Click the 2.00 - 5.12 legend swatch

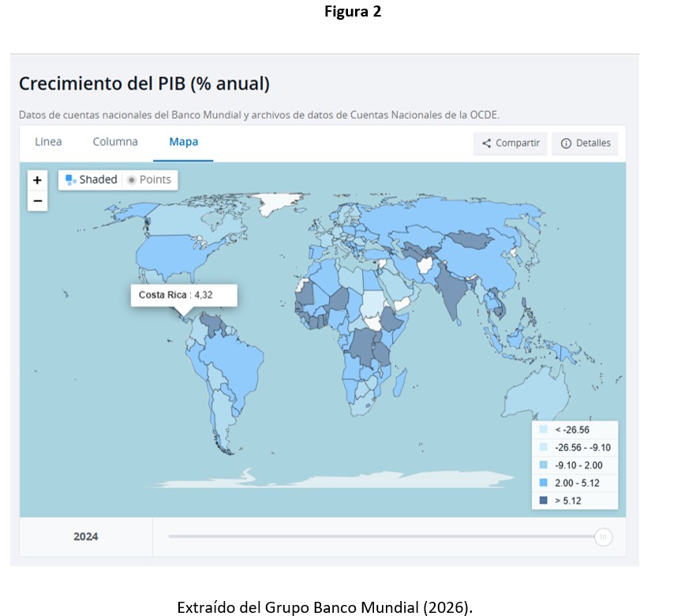coord(543,483)
